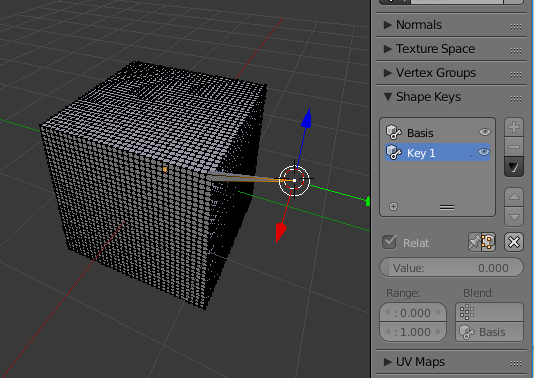Click the green Y axis arrow

point(368,201)
